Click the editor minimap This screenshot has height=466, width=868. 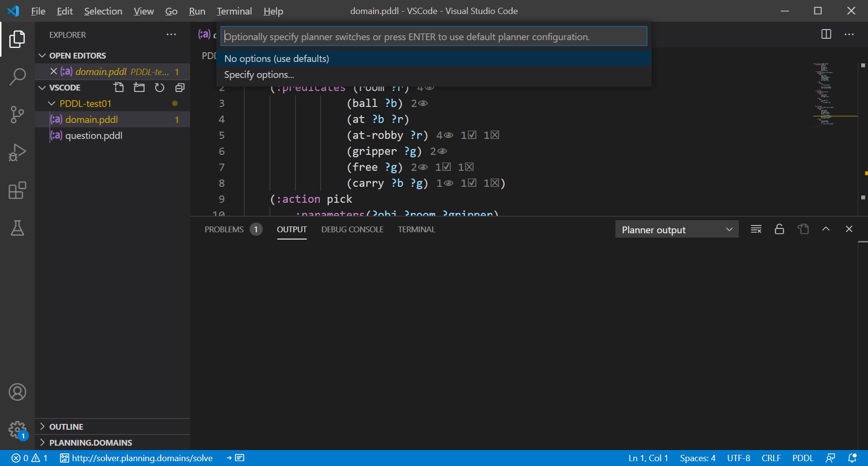835,94
